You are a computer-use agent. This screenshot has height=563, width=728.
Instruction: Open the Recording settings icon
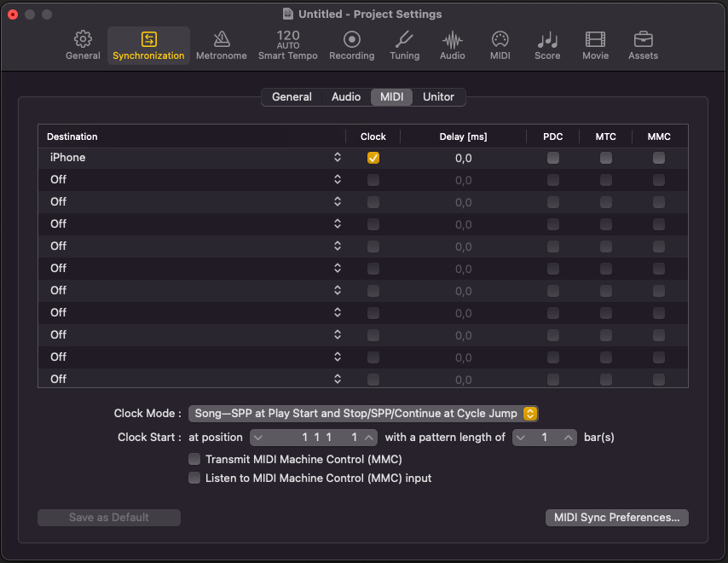352,45
